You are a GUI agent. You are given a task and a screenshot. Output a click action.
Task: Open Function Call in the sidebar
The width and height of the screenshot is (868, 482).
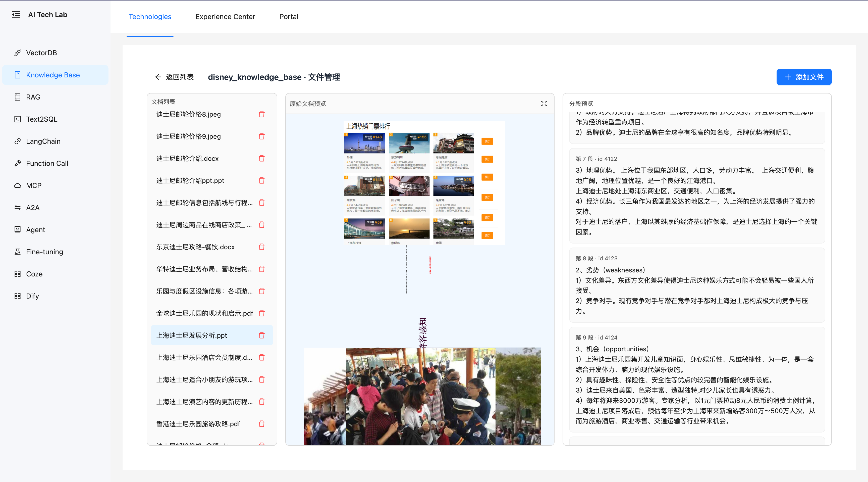(x=55, y=164)
